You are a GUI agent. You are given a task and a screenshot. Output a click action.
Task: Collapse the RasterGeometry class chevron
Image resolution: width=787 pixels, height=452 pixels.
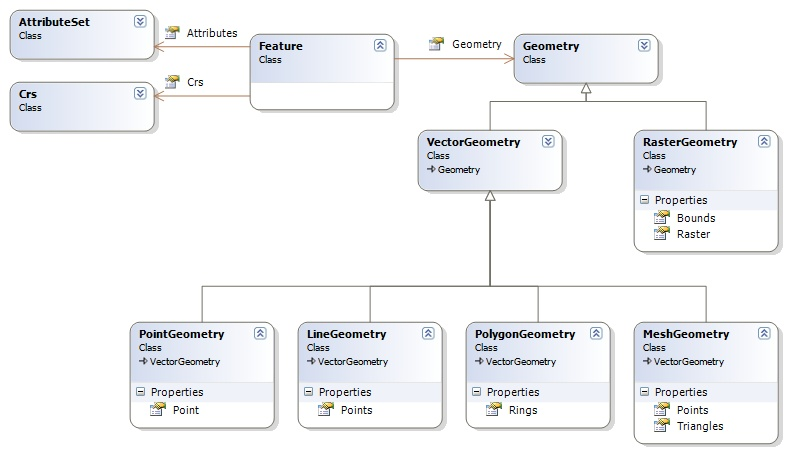pos(764,142)
